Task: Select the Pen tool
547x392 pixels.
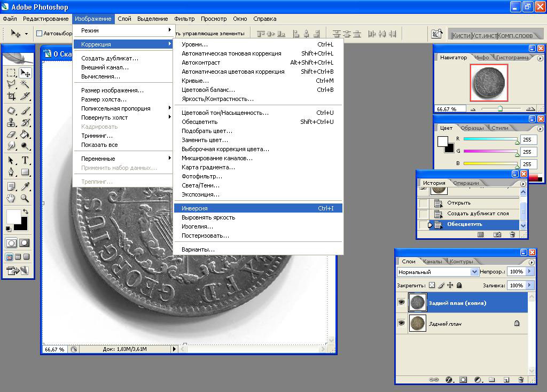Action: tap(11, 172)
